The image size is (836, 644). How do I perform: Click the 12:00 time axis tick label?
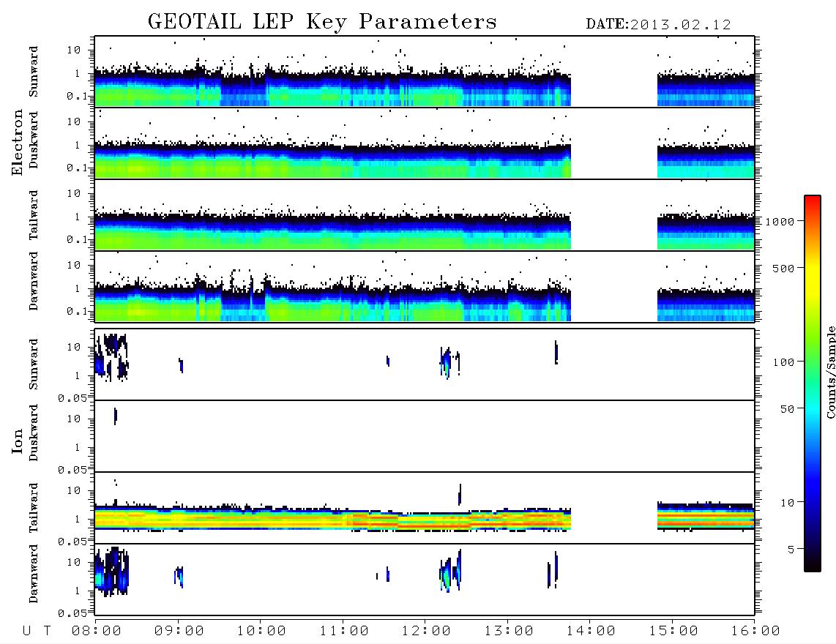[x=426, y=631]
